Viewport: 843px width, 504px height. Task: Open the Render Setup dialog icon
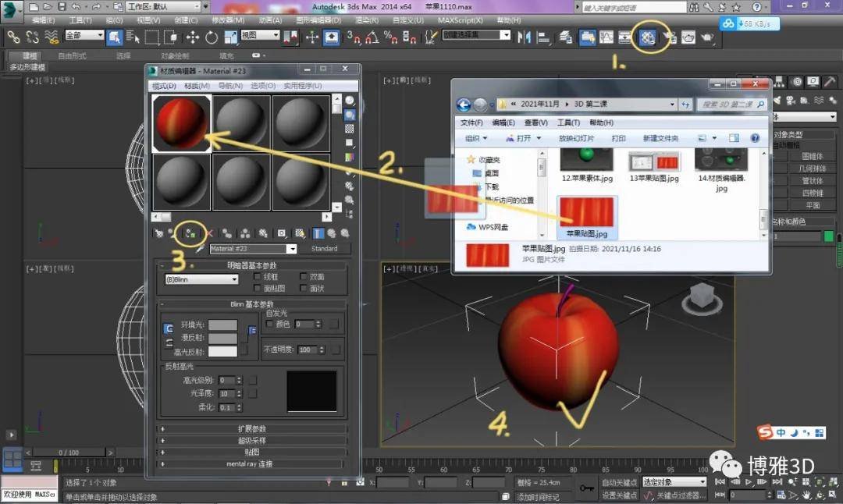670,37
